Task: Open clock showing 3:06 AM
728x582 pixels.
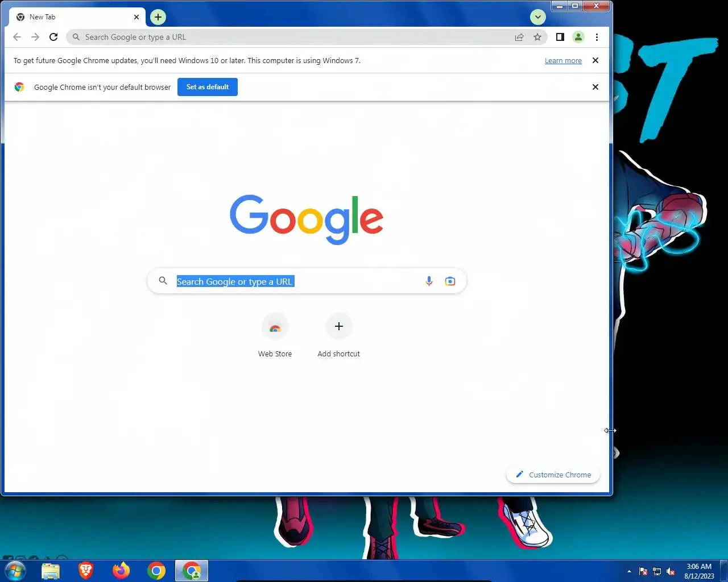Action: [699, 571]
